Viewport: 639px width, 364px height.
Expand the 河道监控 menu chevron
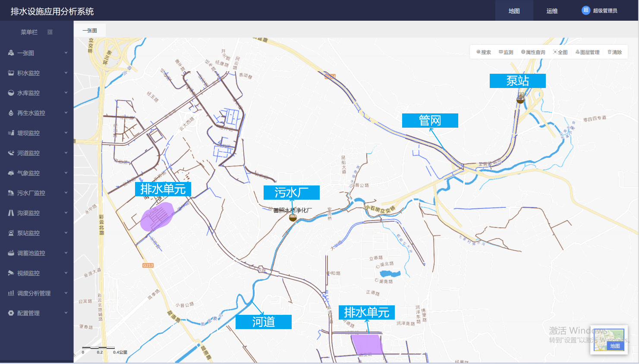pyautogui.click(x=66, y=153)
